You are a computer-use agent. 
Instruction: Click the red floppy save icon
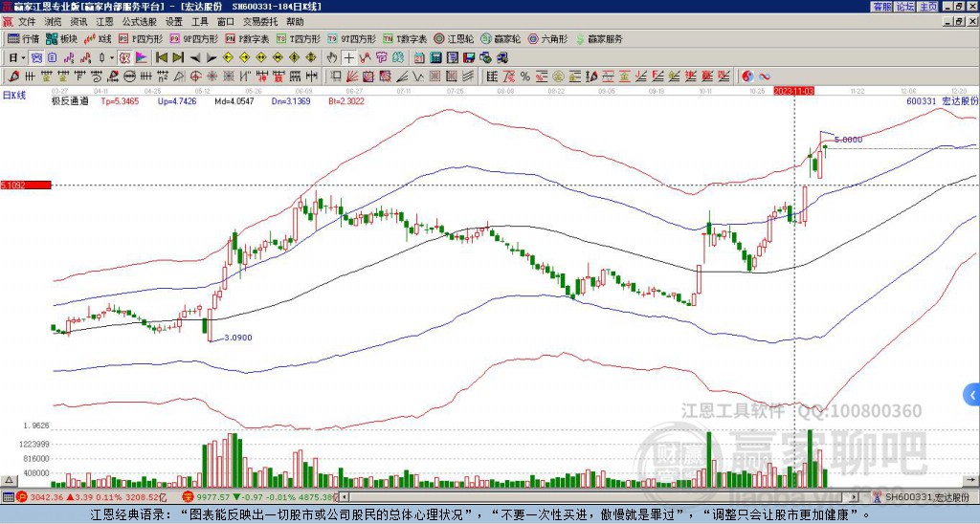469,58
